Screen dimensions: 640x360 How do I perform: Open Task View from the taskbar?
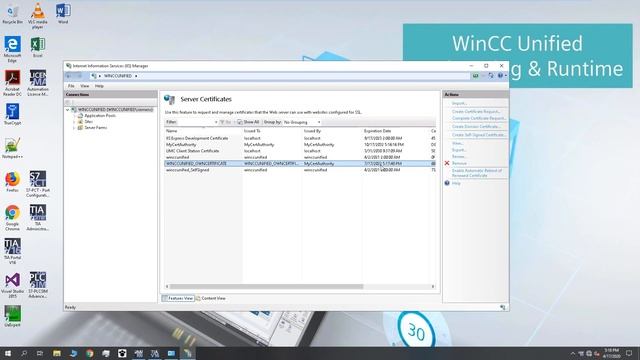click(40, 353)
